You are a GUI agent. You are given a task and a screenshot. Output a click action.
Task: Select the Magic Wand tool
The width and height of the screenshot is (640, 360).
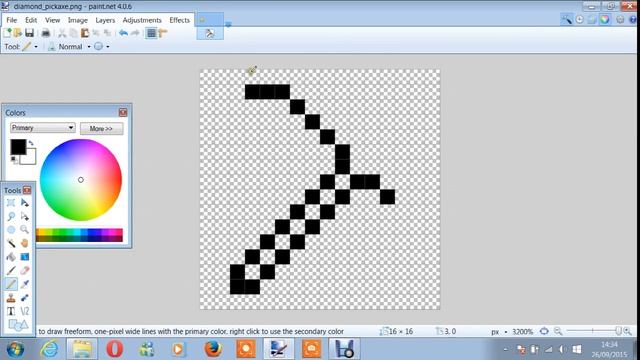[11, 243]
